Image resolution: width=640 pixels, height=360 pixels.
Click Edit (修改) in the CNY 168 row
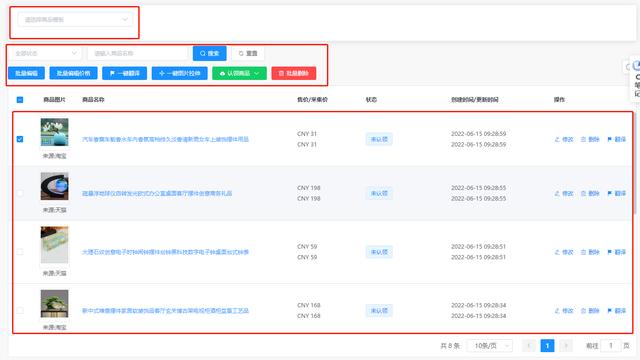[x=564, y=311]
